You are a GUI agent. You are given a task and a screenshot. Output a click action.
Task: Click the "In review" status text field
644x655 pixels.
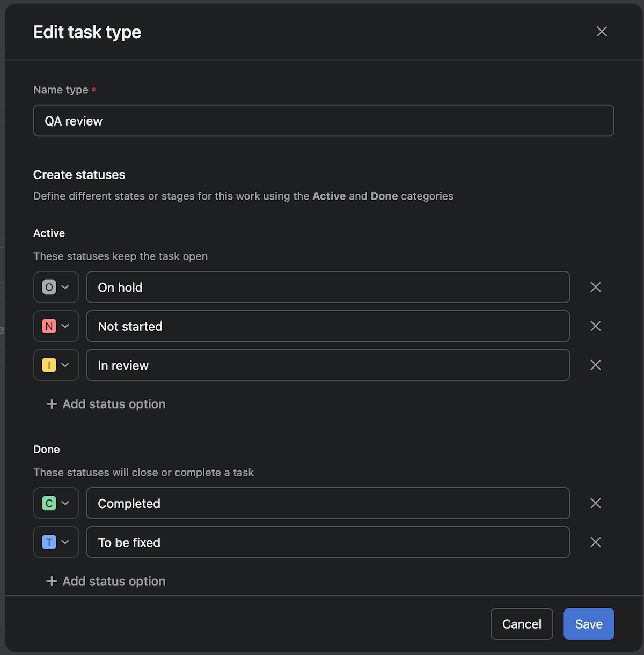tap(328, 365)
